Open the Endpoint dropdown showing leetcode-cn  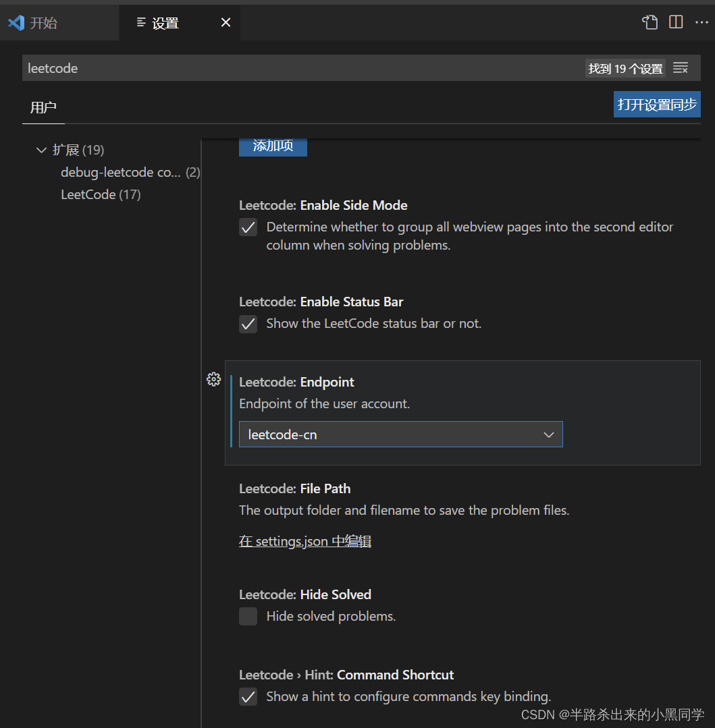click(401, 434)
